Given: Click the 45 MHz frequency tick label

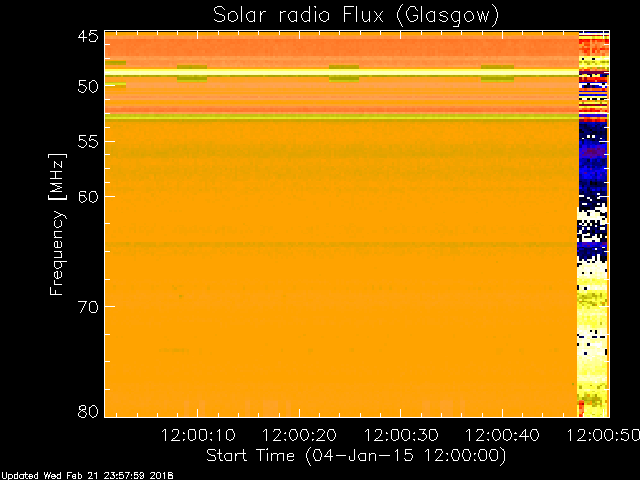Looking at the screenshot, I should point(88,37).
